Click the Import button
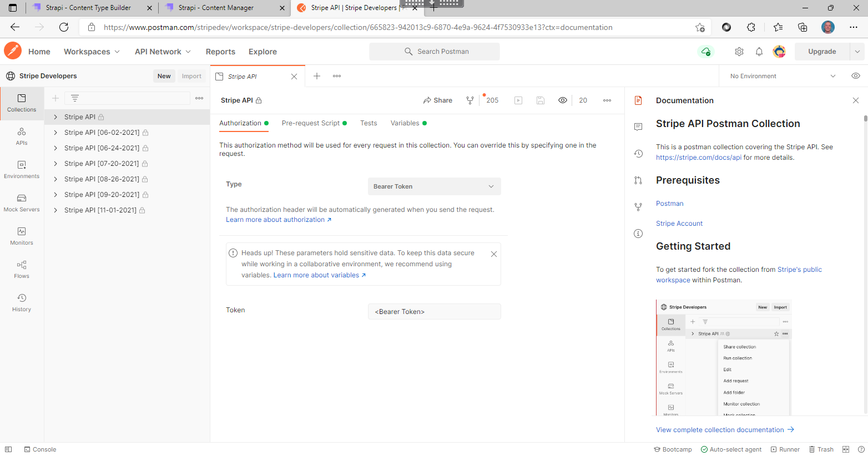The width and height of the screenshot is (868, 456). pyautogui.click(x=191, y=76)
